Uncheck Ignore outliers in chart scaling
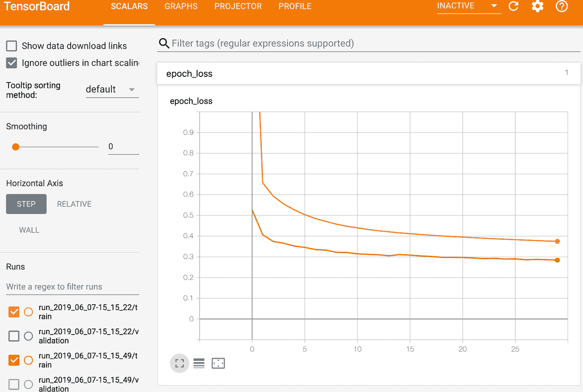Image resolution: width=583 pixels, height=392 pixels. (12, 63)
